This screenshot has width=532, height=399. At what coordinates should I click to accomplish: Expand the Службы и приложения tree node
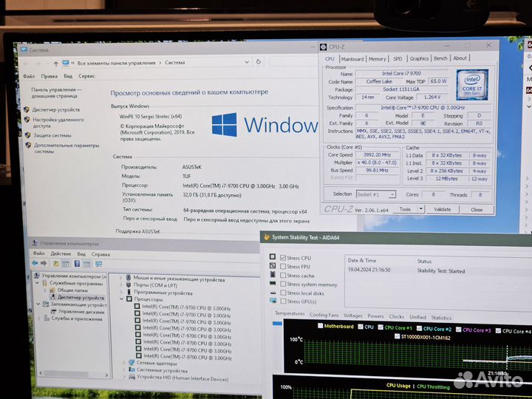pyautogui.click(x=39, y=318)
